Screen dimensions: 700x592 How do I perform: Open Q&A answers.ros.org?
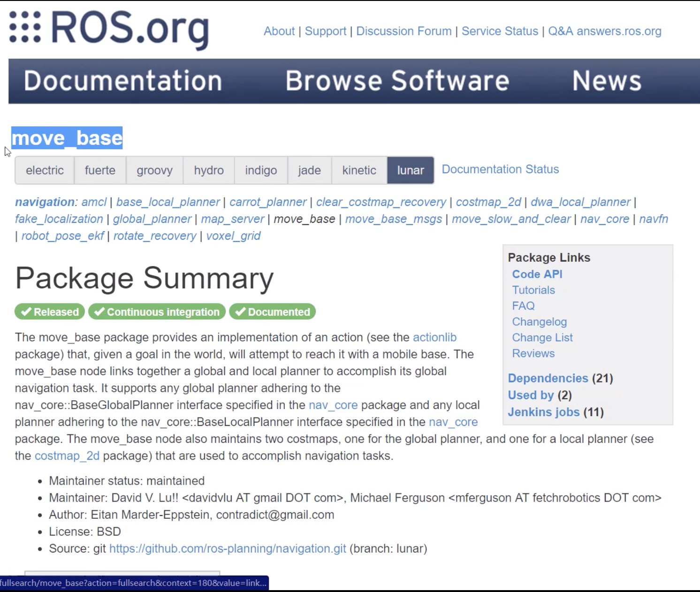tap(605, 31)
